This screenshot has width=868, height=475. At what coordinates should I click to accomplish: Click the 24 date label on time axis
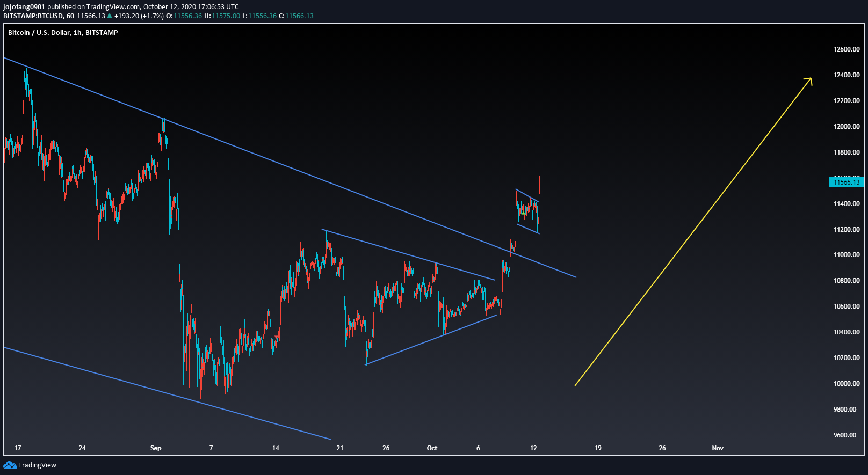click(82, 448)
